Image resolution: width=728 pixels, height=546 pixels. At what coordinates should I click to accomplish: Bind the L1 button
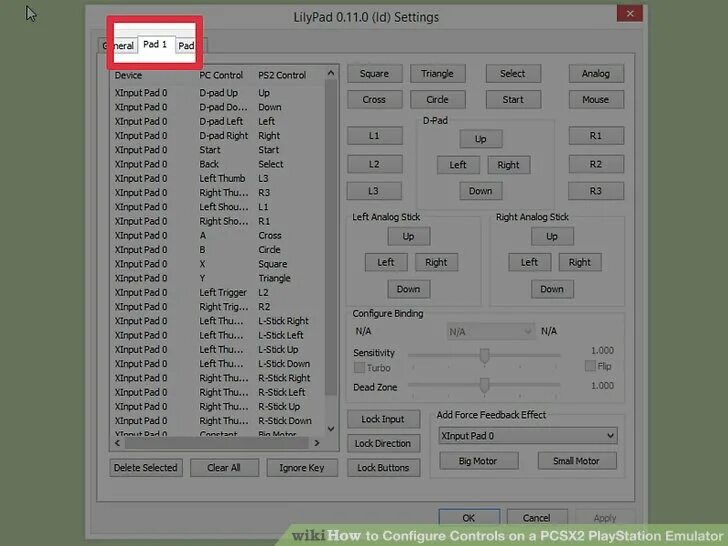coord(374,136)
